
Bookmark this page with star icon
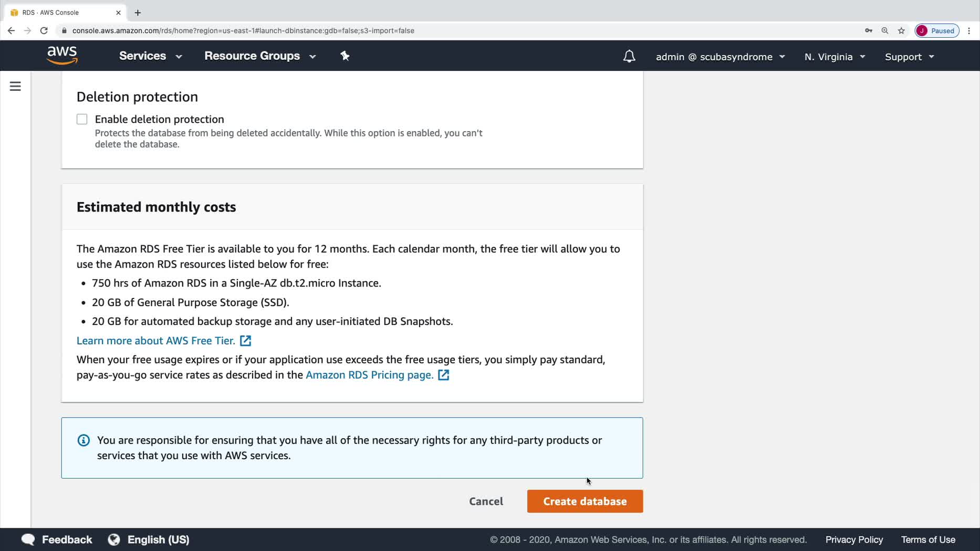901,30
